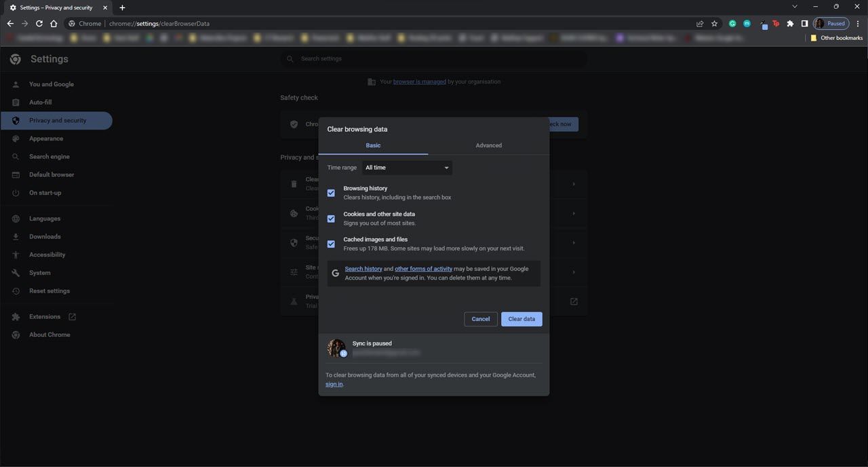Open Languages settings
Screen dimensions: 868x467
click(45, 219)
